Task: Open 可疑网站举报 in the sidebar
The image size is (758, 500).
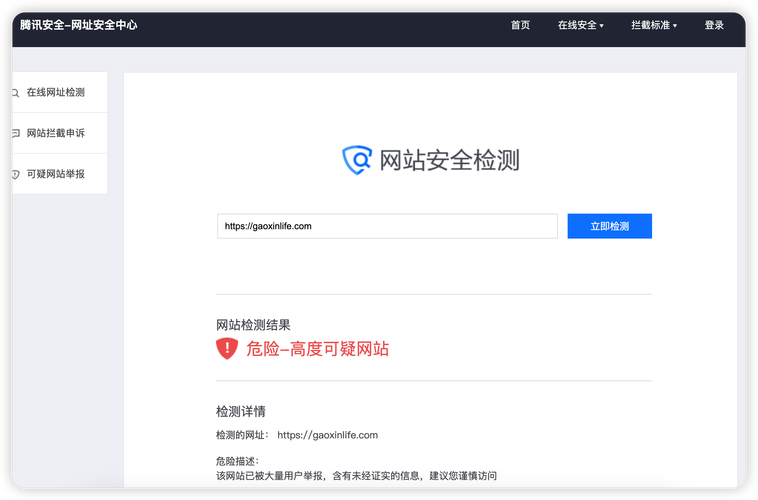Action: click(x=59, y=174)
